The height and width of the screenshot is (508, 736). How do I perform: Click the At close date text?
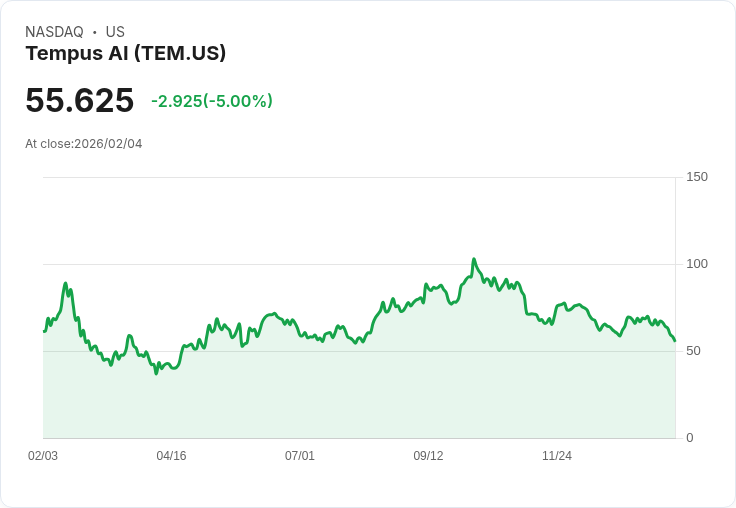pos(84,144)
